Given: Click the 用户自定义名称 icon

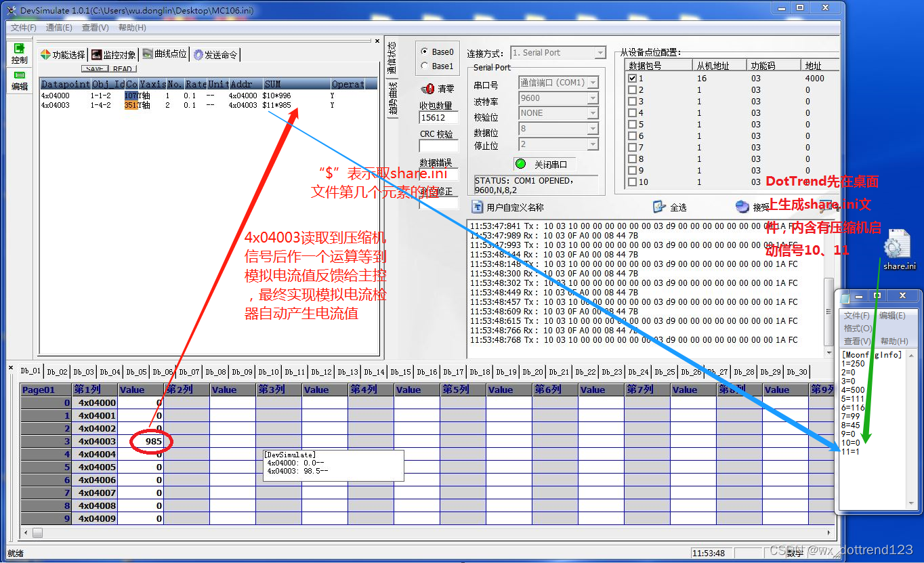Looking at the screenshot, I should click(x=478, y=207).
